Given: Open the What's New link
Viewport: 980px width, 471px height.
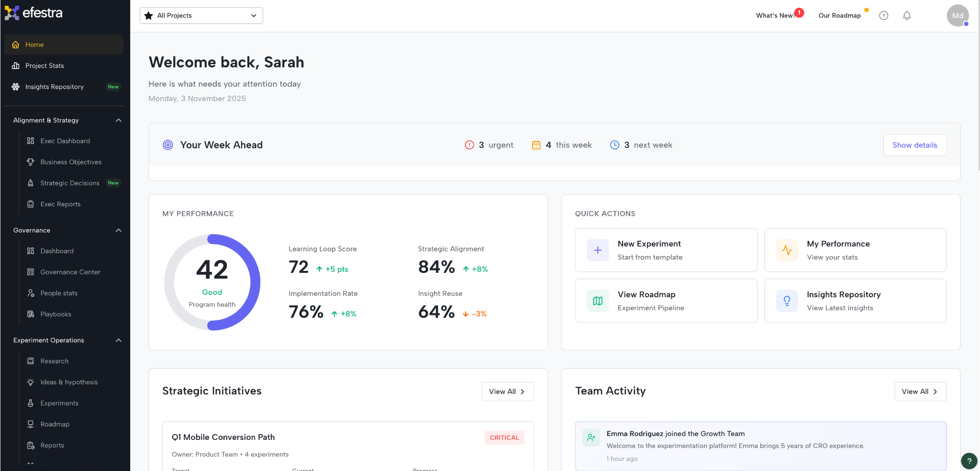Looking at the screenshot, I should (x=775, y=16).
